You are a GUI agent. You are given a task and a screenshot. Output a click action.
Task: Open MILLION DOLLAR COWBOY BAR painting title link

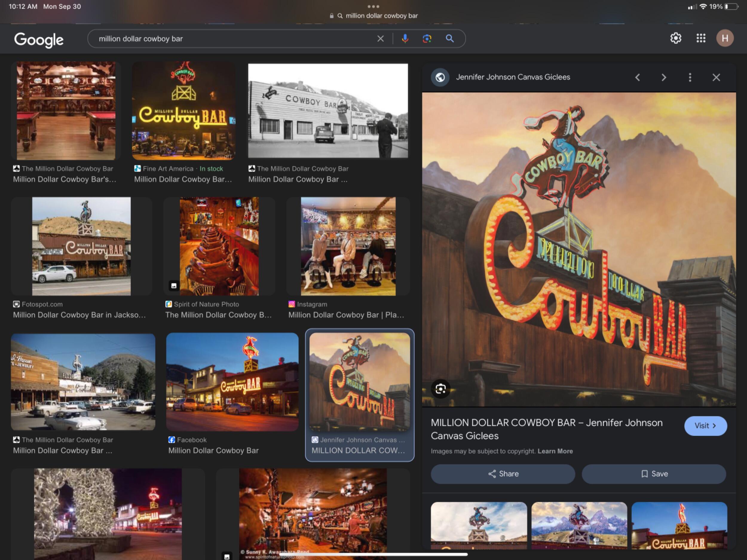547,429
